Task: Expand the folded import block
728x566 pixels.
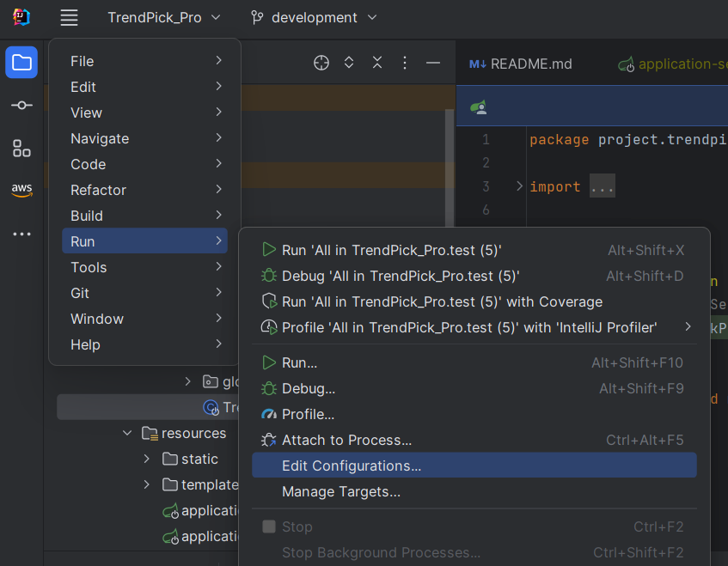Action: [x=519, y=186]
